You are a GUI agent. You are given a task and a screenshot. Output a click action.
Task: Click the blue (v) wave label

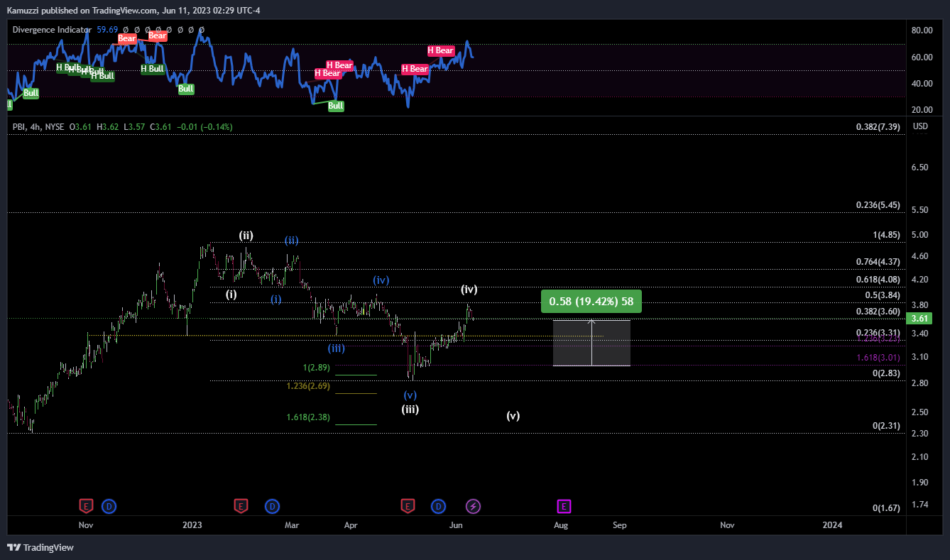click(410, 395)
